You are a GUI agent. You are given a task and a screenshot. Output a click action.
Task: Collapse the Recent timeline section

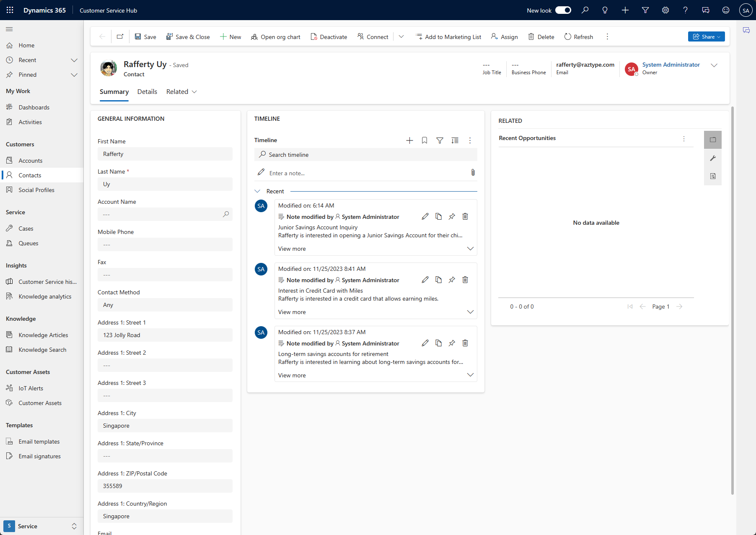(x=257, y=191)
